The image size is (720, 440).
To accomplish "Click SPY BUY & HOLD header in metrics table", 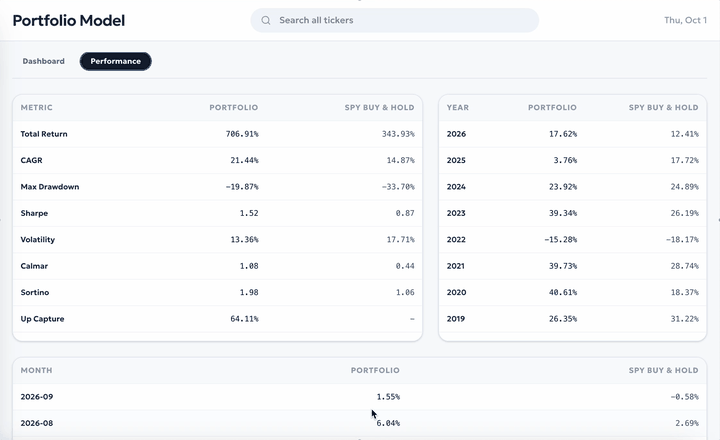I will tap(379, 107).
